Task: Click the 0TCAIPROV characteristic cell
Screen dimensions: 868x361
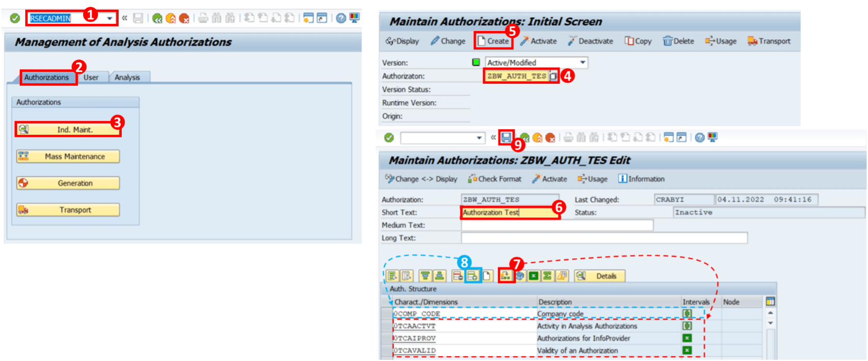Action: 464,338
